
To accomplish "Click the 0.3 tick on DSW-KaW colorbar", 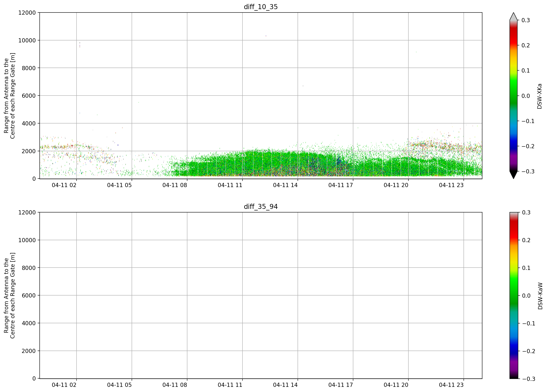I will [526, 212].
